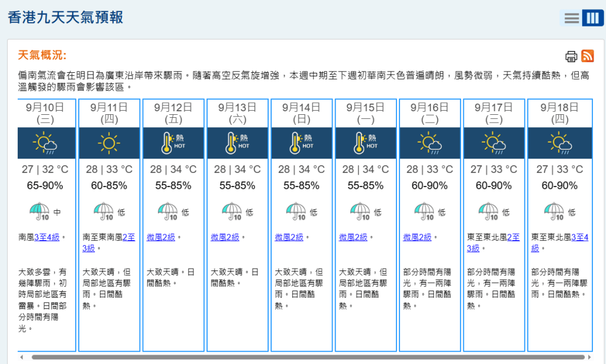Open the 微風2級 link for 9月13日
The image size is (606, 364).
tap(225, 237)
